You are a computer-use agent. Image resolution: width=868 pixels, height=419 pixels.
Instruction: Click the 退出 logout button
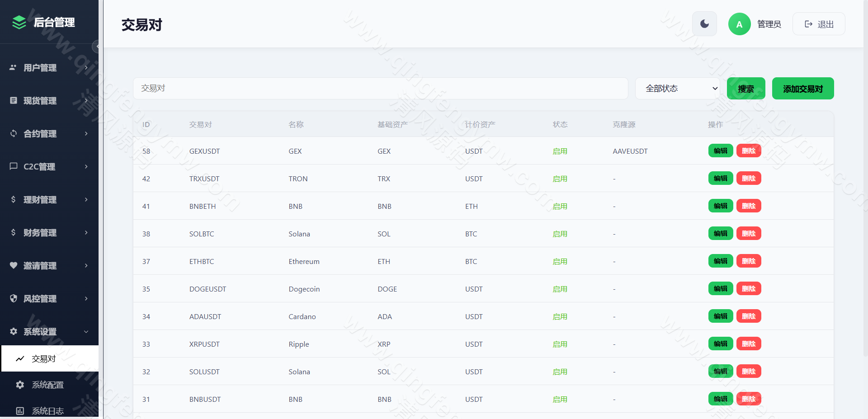coord(819,24)
